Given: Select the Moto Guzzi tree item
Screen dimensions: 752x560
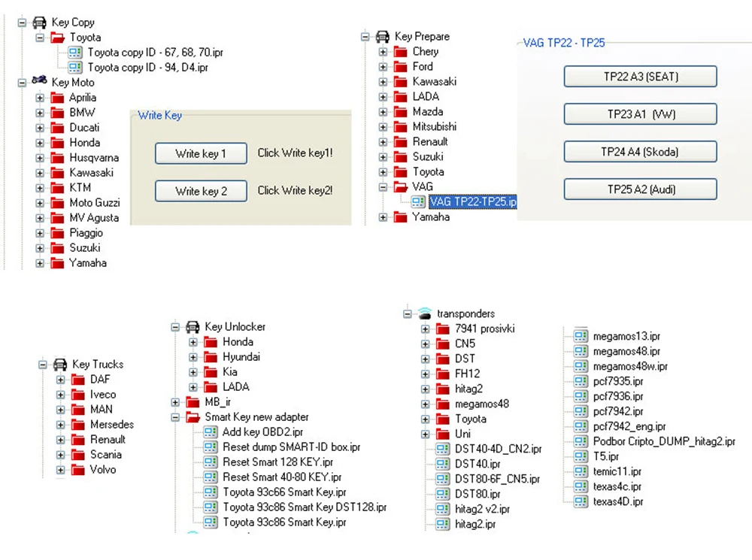Looking at the screenshot, I should point(95,203).
